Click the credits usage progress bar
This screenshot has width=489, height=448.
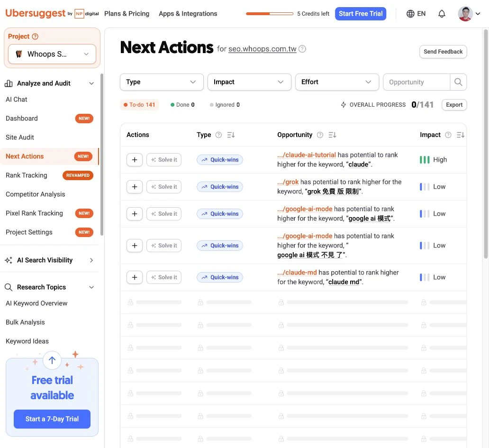270,14
